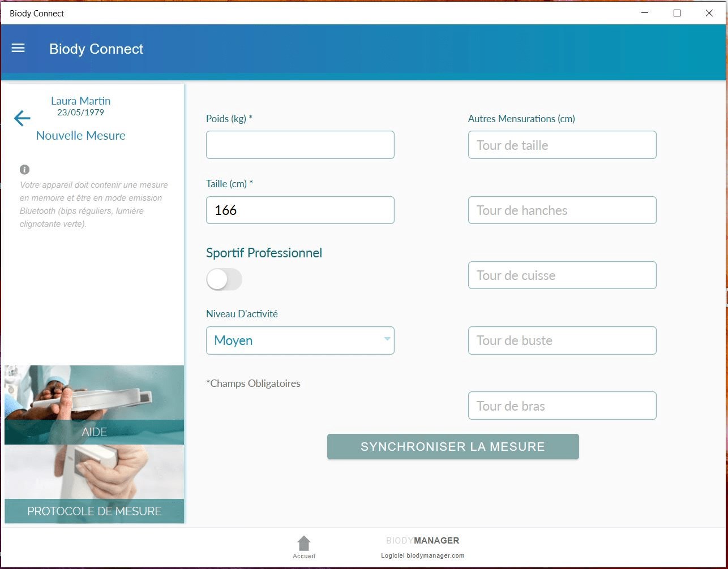
Task: Minimize the Biody Connect window
Action: (x=645, y=13)
